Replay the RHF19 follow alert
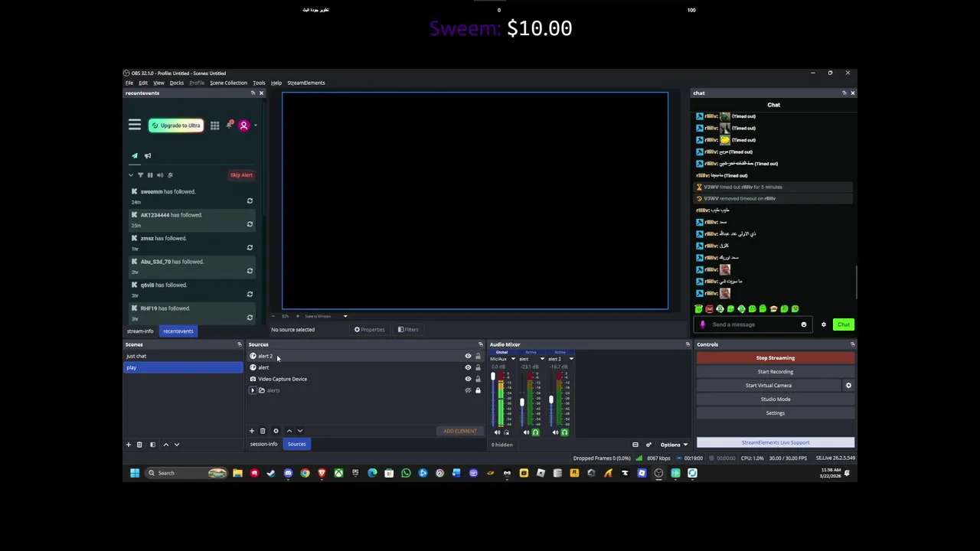 pos(250,318)
